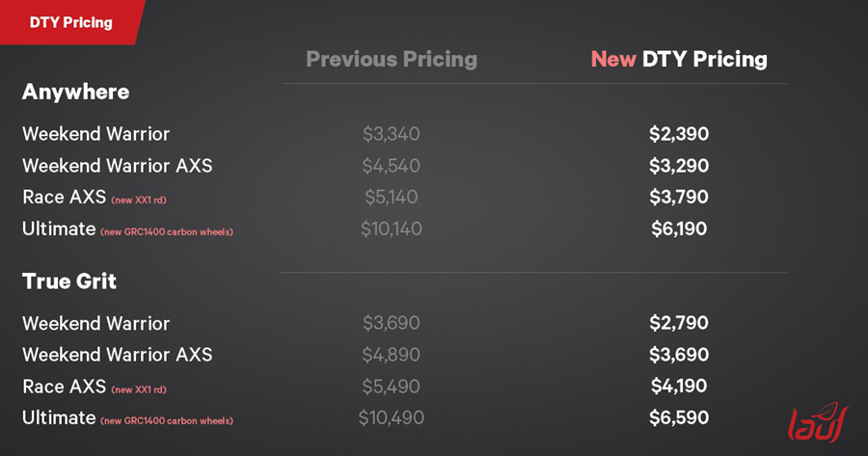Click True Grit new GRC1400 carbon wheels note
868x456 pixels.
pyautogui.click(x=167, y=421)
